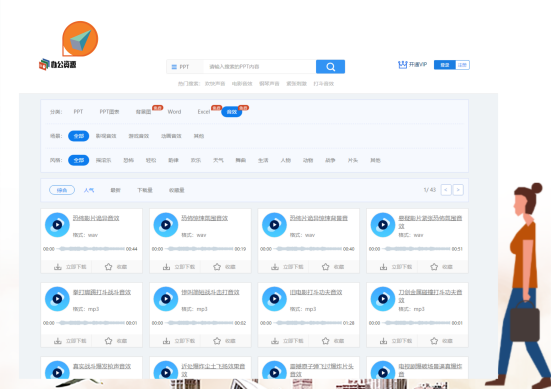The width and height of the screenshot is (551, 390).
Task: Seek in the 01:28 clip waveform
Action: click(x=308, y=323)
